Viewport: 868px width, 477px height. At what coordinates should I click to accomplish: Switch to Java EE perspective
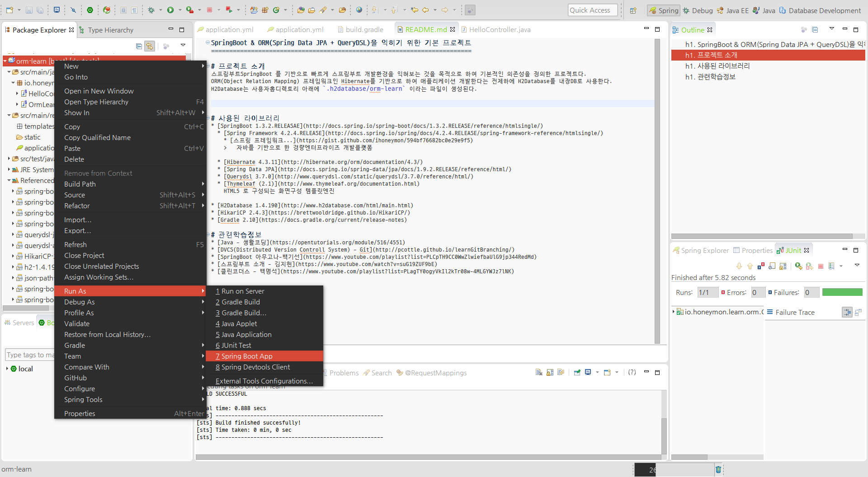tap(732, 10)
